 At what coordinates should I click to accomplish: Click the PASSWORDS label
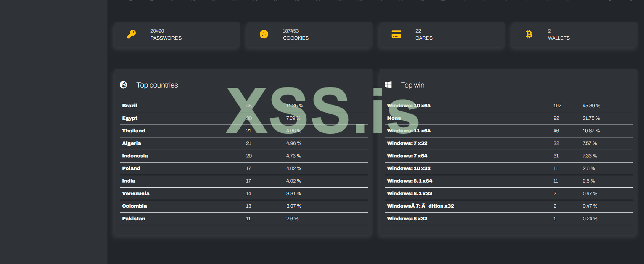pyautogui.click(x=166, y=38)
